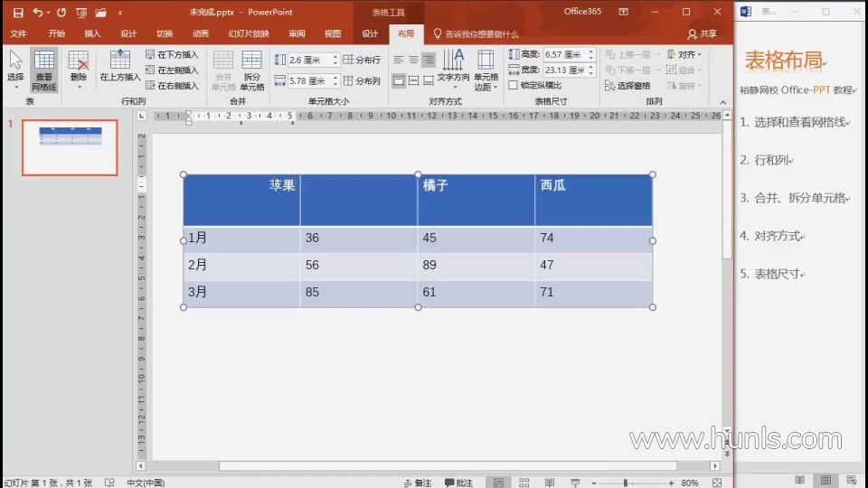Open Table Tools Design (设计) tab
Viewport: 868px width, 488px height.
click(370, 33)
